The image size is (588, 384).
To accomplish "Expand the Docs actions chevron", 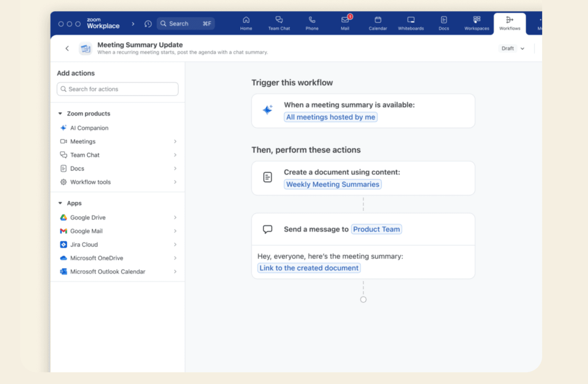I will click(x=175, y=168).
